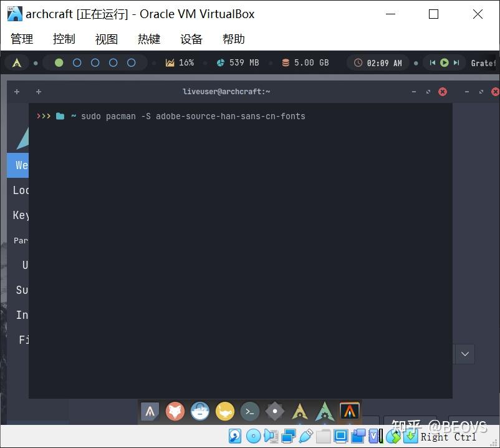
Task: Launch Firefox from the dock
Action: (x=175, y=411)
